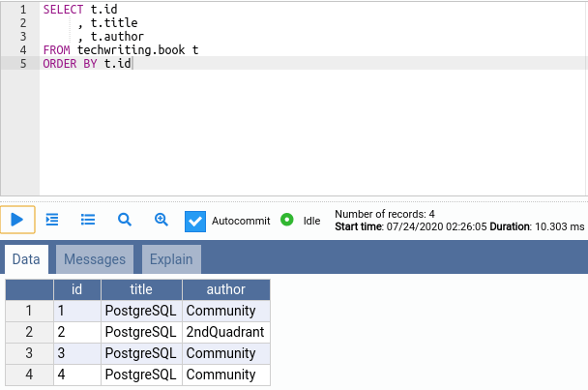This screenshot has width=588, height=390.
Task: Run the query with the play button
Action: [x=17, y=220]
